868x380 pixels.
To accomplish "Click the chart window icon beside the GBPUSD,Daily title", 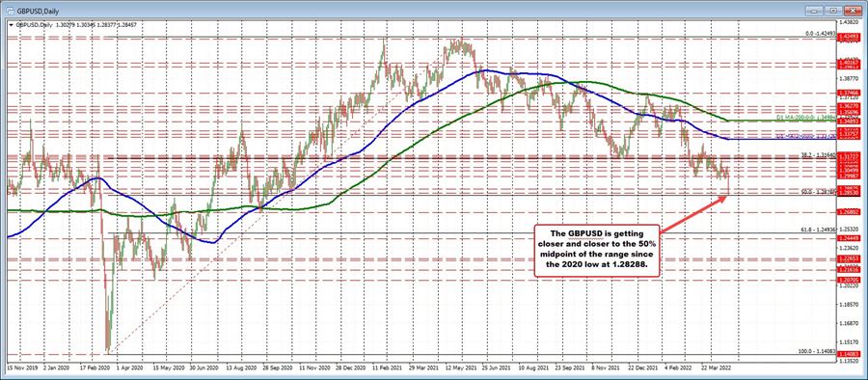I will [x=10, y=10].
